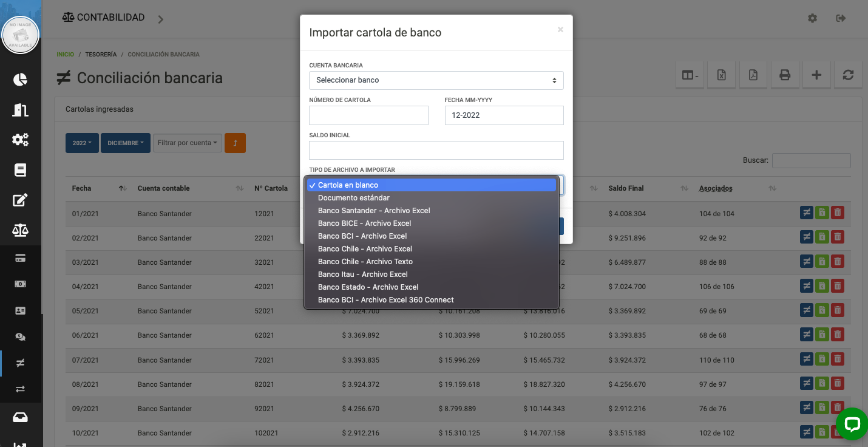Delete the 09/2021 cartola with red trash
Viewport: 868px width, 447px height.
coord(837,408)
